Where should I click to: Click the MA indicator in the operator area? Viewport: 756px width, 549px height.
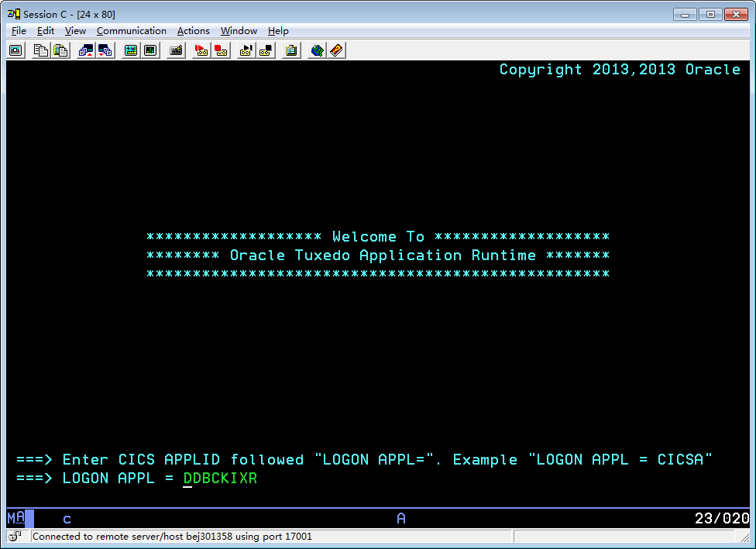pos(16,518)
